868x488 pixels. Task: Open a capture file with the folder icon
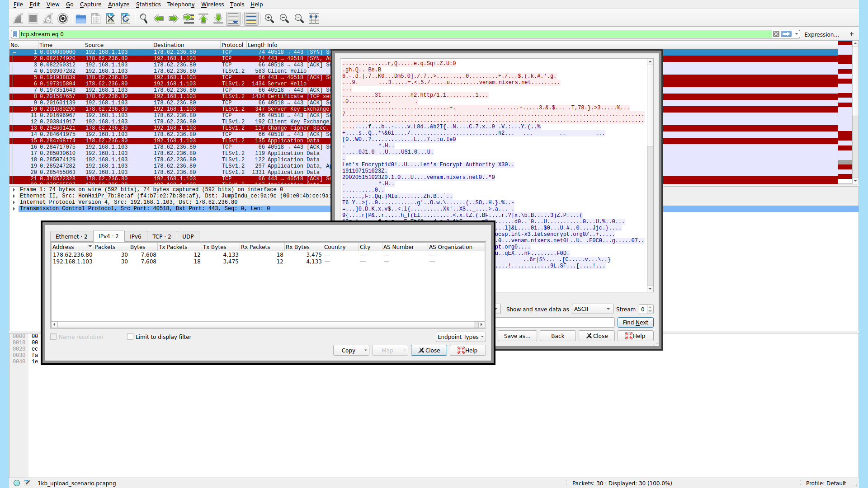click(81, 19)
